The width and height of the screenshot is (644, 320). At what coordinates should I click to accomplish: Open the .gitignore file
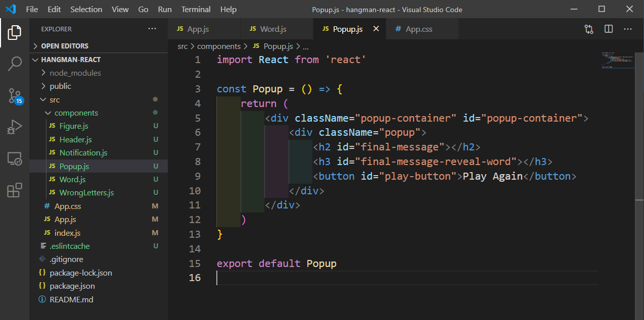99,259
